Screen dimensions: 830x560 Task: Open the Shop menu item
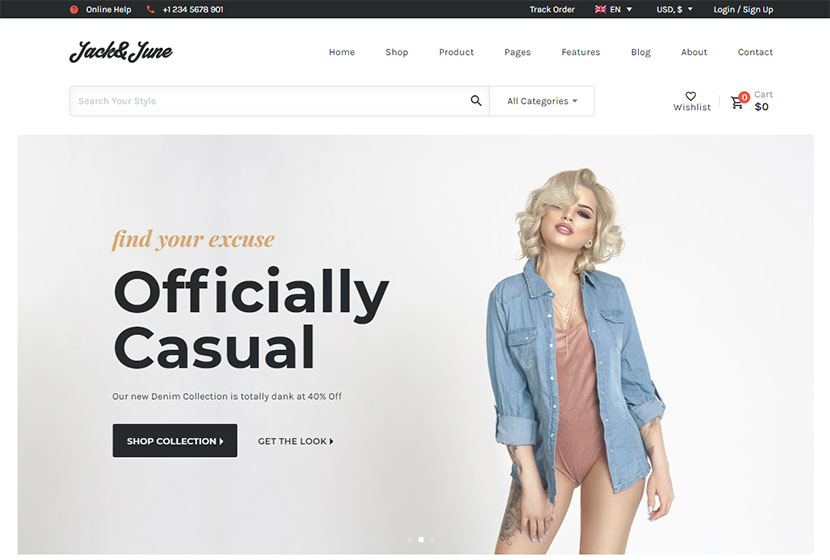click(x=396, y=52)
